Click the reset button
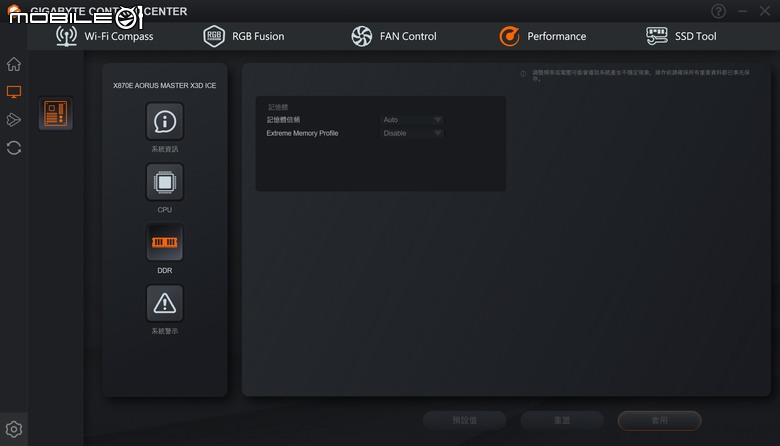 click(562, 421)
